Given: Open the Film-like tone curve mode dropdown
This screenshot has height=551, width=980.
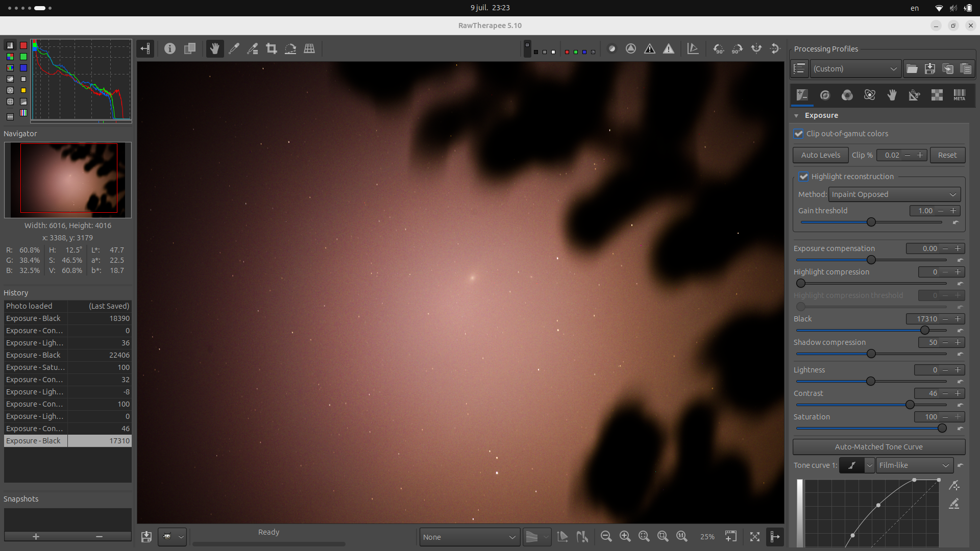Looking at the screenshot, I should click(x=914, y=465).
